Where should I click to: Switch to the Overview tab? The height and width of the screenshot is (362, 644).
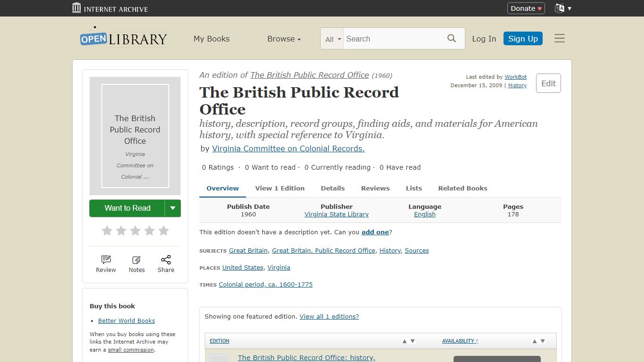tap(223, 188)
